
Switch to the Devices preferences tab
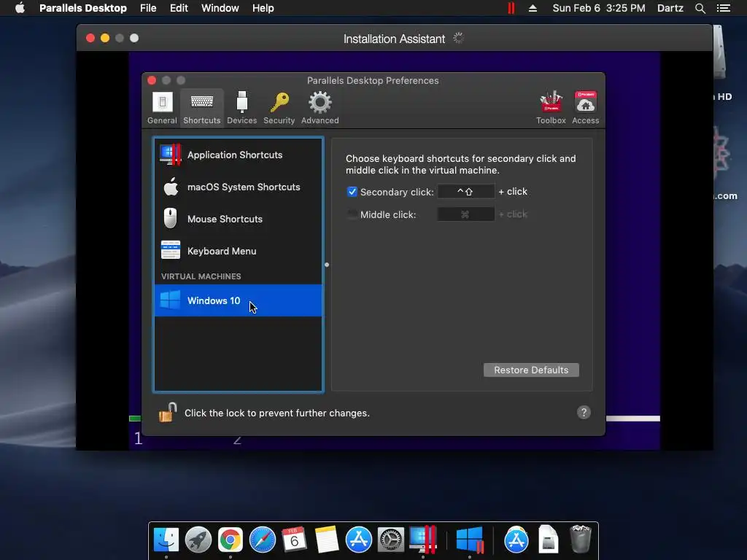(x=242, y=108)
